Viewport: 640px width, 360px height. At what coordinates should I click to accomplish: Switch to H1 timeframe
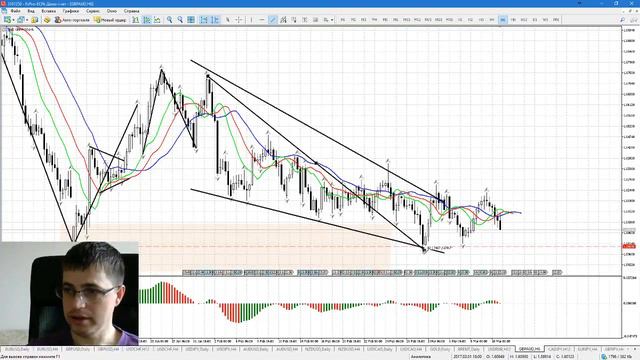(460, 20)
